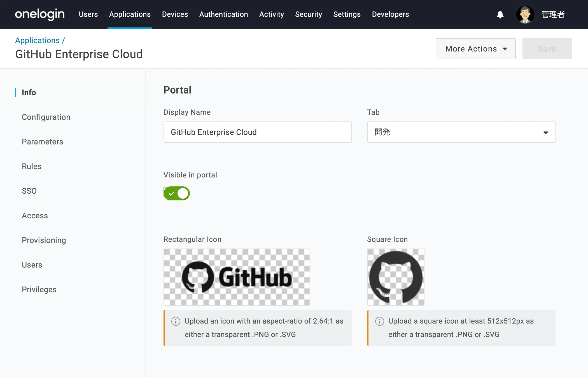Follow the Applications breadcrumb link
Screen dimensions: 588x377
(37, 40)
